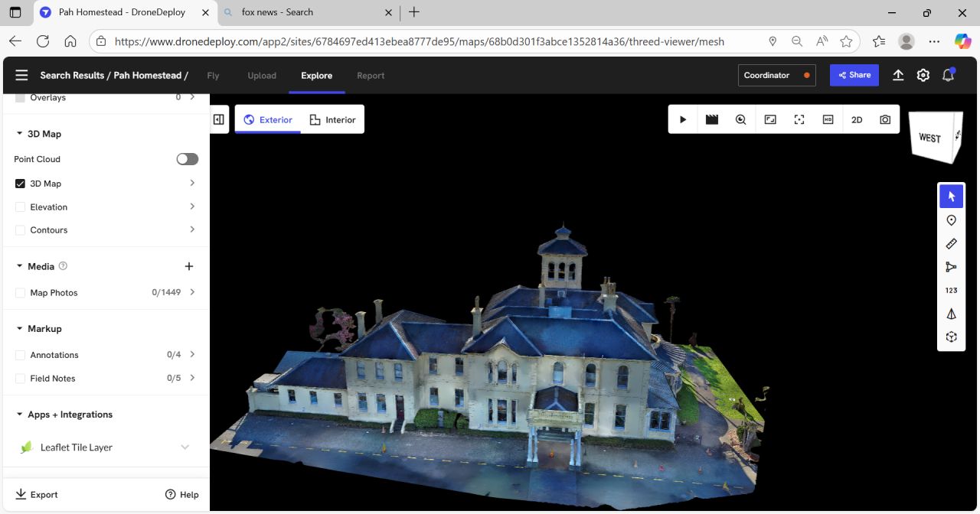Viewport: 980px width, 514px height.
Task: Switch to the Interior tab
Action: (x=332, y=119)
